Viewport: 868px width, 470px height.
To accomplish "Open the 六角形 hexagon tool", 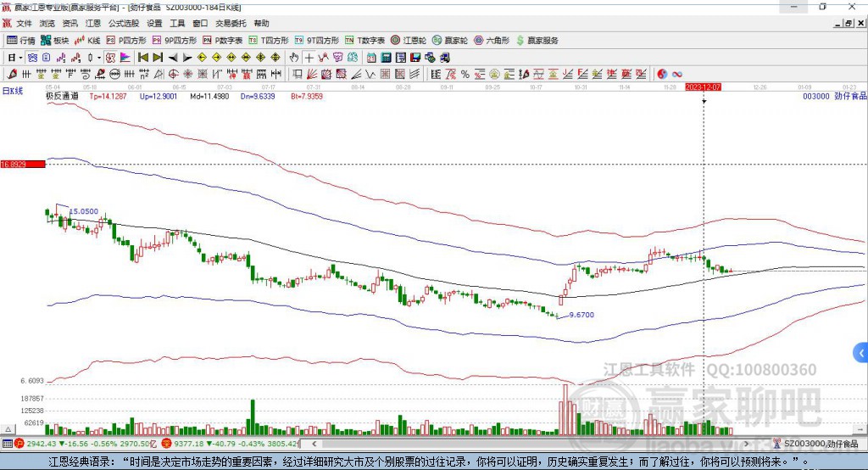I will coord(492,41).
